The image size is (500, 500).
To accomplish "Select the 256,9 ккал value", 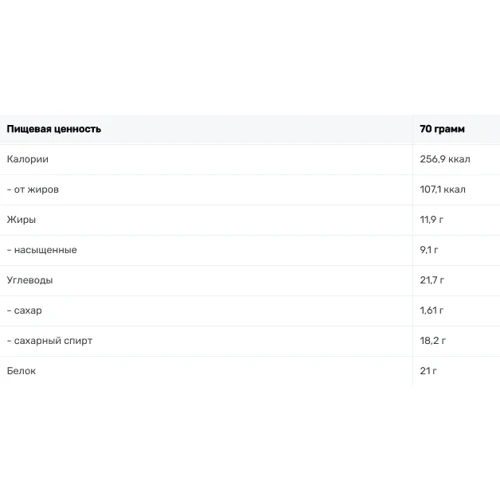I will pyautogui.click(x=445, y=159).
